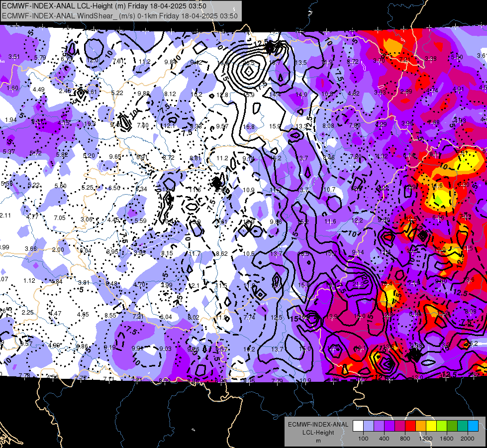This screenshot has width=487, height=448.
Task: Click the 5.82 grid value
Action: click(62, 154)
